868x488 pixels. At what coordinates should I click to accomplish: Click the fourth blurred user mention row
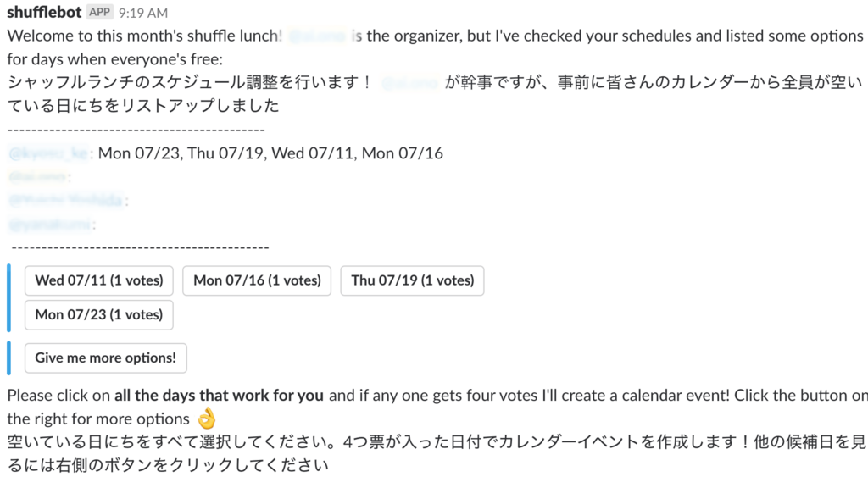(x=49, y=224)
